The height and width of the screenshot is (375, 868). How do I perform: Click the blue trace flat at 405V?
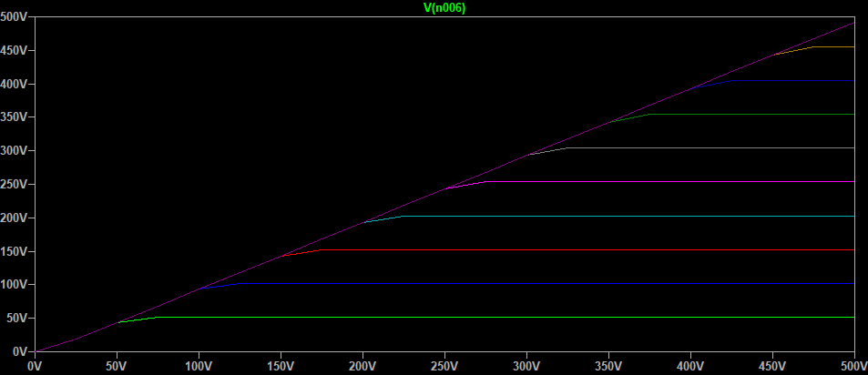pos(792,81)
